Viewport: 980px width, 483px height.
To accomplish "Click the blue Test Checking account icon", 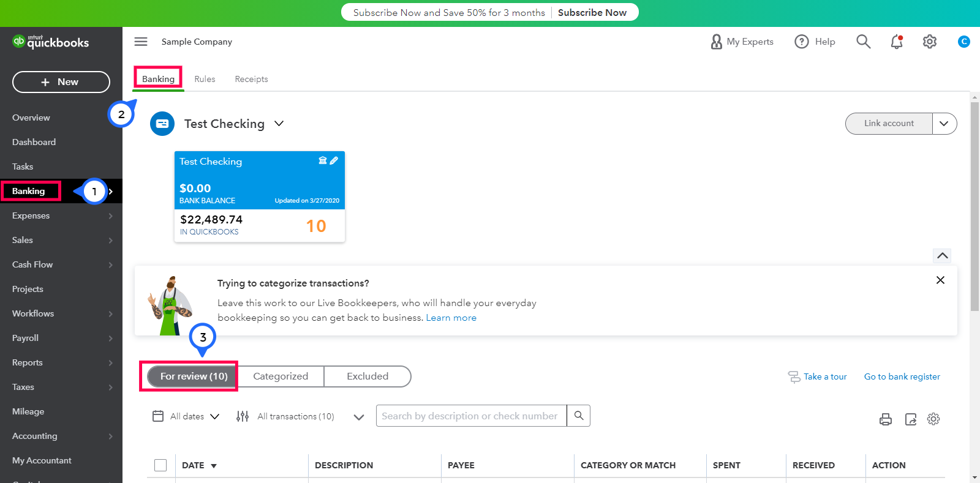I will point(162,124).
